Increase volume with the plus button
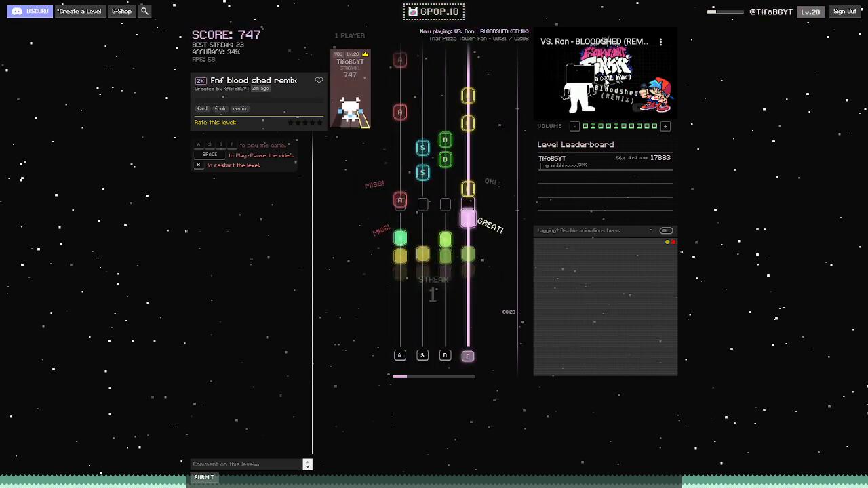 (665, 126)
